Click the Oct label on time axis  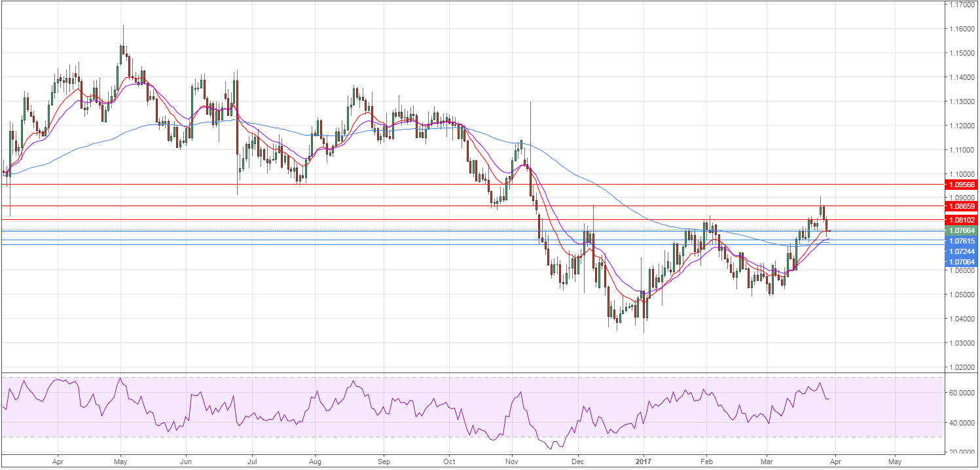450,462
